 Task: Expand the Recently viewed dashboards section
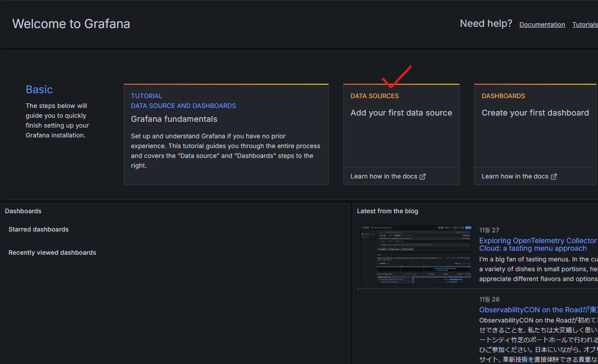[x=52, y=252]
